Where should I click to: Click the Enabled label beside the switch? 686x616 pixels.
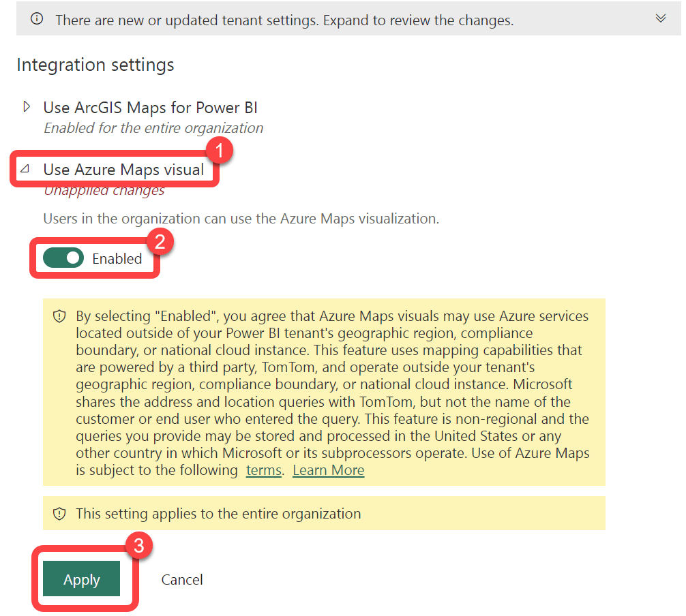[x=117, y=259]
